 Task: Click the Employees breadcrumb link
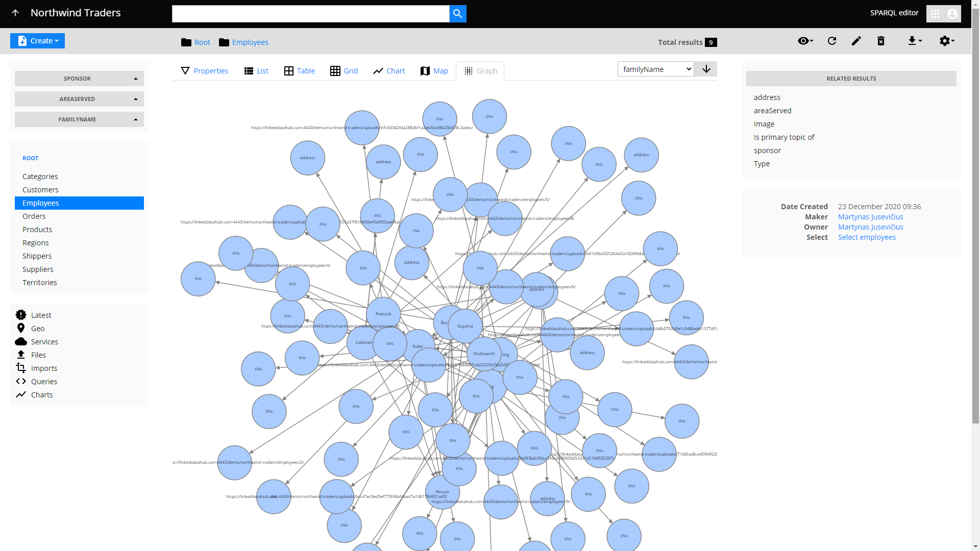tap(250, 42)
